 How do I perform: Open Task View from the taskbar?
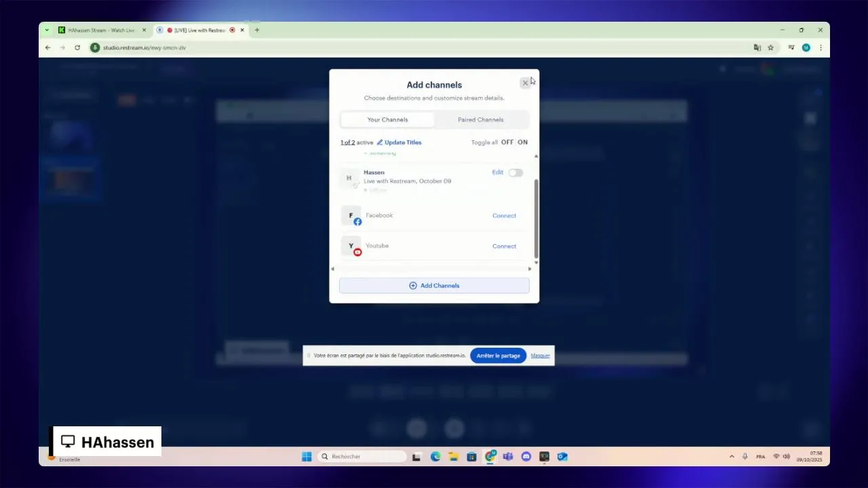[417, 457]
